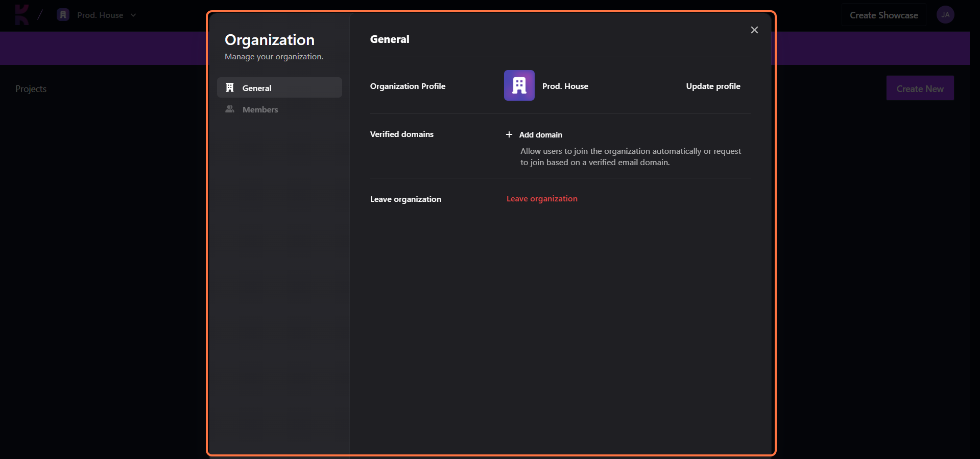
Task: Click the verified email domain description text
Action: (631, 156)
